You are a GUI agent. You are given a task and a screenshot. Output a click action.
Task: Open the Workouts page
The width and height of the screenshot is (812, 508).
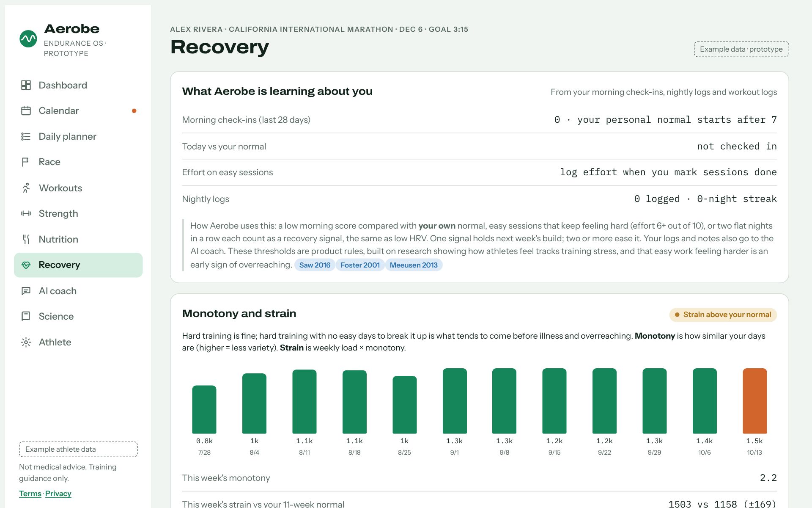point(78,188)
